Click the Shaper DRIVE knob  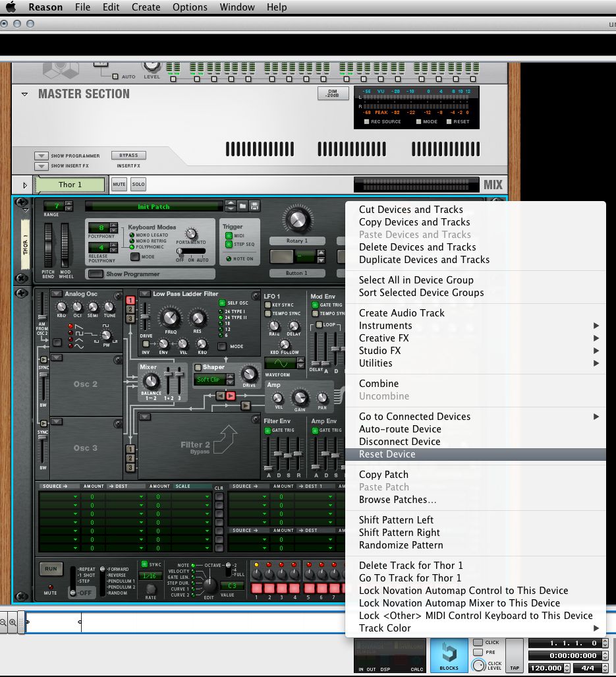249,374
